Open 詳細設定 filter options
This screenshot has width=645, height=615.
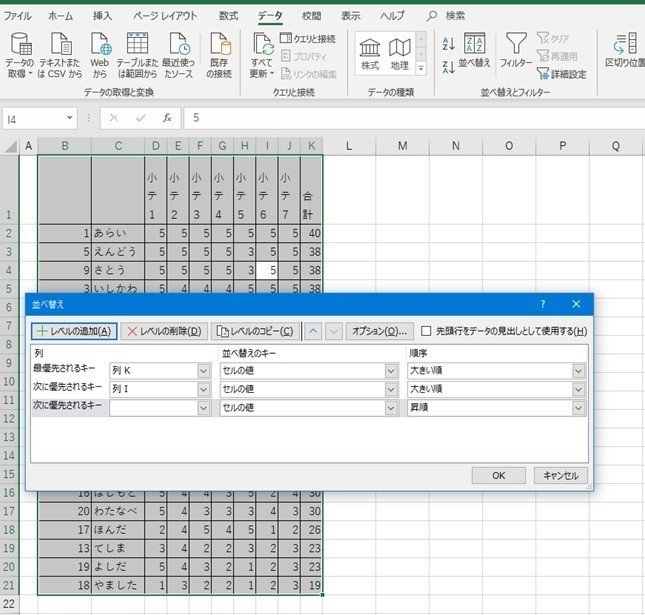coord(561,74)
